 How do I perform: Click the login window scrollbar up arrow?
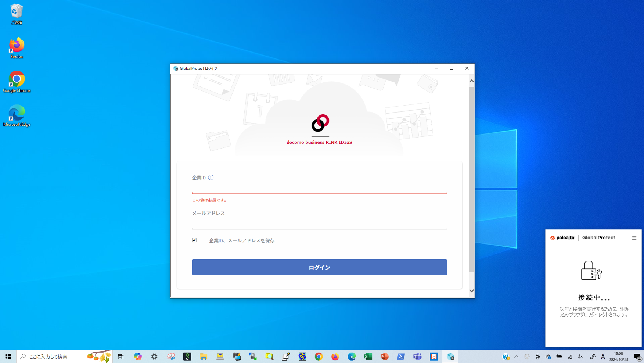tap(472, 81)
